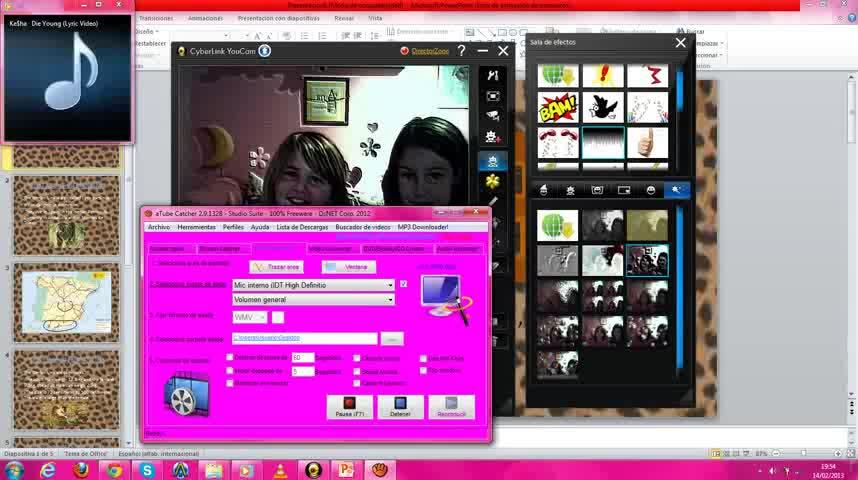Screen dimensions: 858x480
Task: Open Skype from the taskbar
Action: 147,470
